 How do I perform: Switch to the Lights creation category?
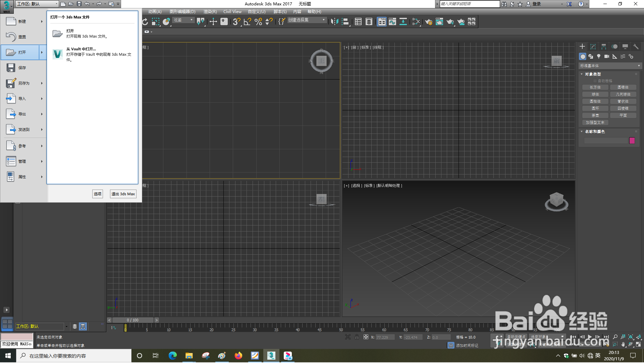point(599,56)
